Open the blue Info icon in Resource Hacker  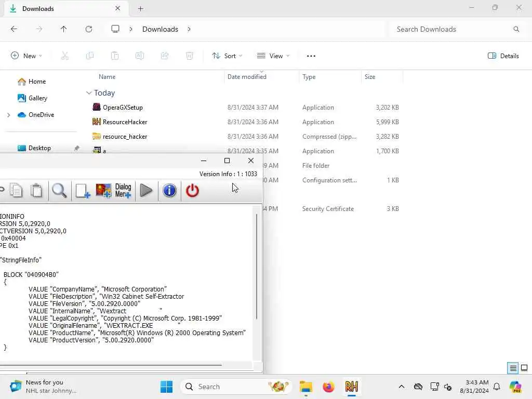pyautogui.click(x=169, y=190)
